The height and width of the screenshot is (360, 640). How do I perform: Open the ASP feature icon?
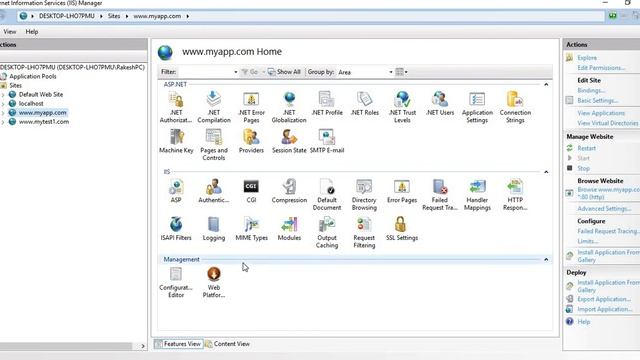[x=176, y=191]
